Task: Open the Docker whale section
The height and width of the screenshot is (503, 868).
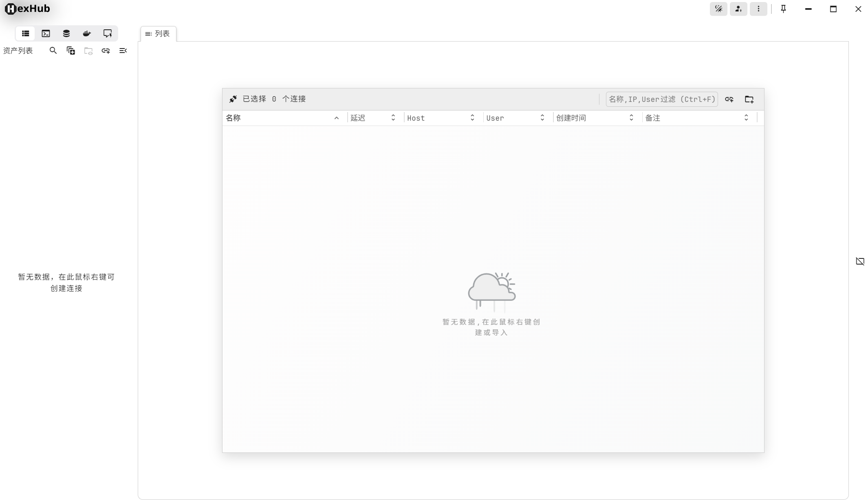Action: point(87,33)
